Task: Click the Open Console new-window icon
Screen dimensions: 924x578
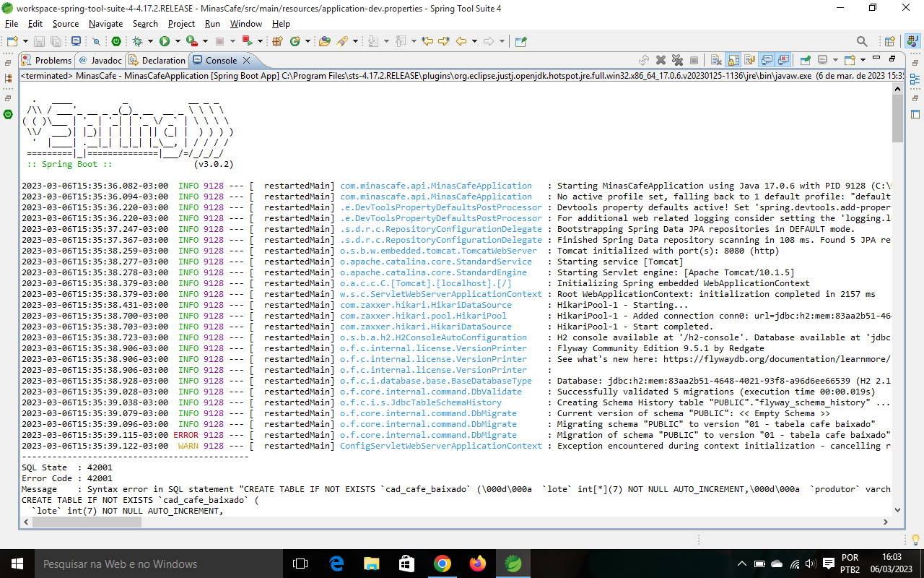Action: click(850, 61)
